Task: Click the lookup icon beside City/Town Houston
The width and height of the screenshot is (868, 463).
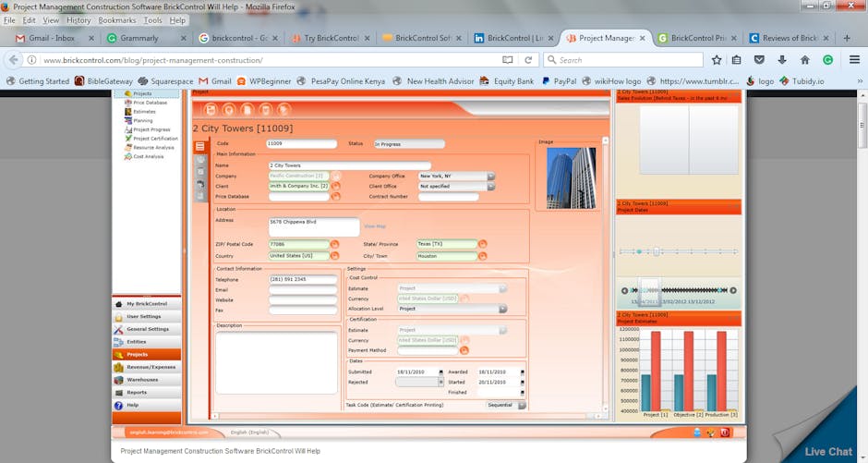Action: [x=482, y=256]
